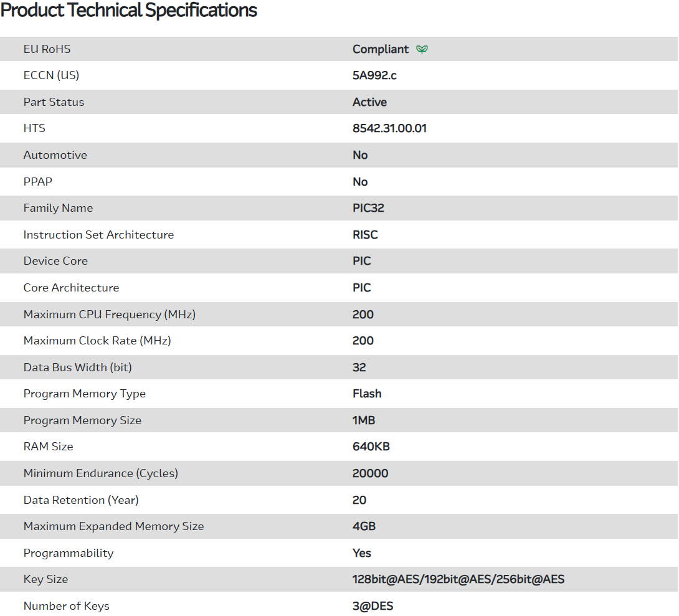
Task: Select the Minimum Endurance value 20000
Action: tap(370, 473)
